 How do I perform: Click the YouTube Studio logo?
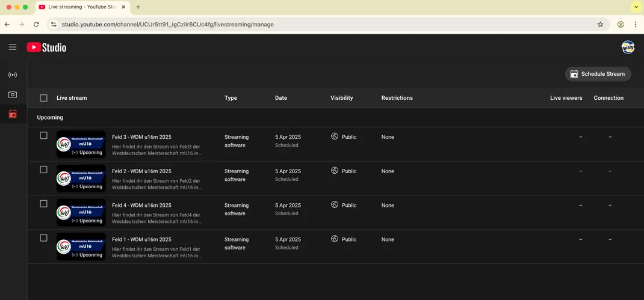click(x=47, y=47)
